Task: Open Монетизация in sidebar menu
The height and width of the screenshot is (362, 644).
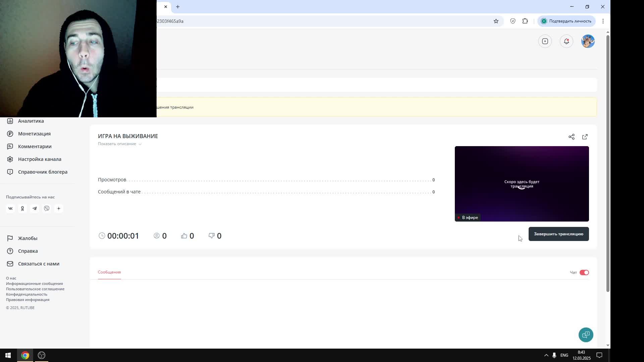Action: 34,134
